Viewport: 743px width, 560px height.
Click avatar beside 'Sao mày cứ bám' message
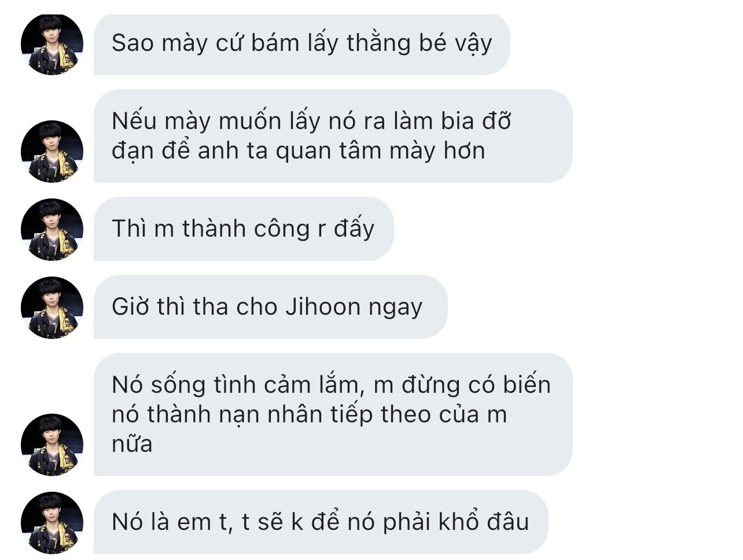coord(52,44)
